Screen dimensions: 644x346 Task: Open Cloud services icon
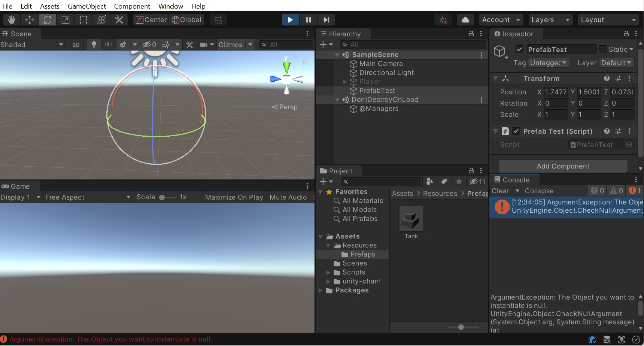point(465,20)
